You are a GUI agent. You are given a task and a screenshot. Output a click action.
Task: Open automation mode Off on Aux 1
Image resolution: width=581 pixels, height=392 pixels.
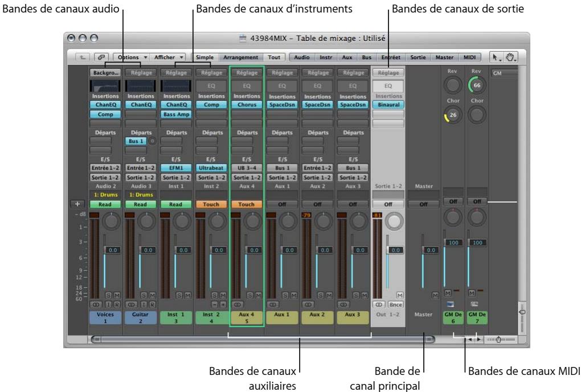282,204
